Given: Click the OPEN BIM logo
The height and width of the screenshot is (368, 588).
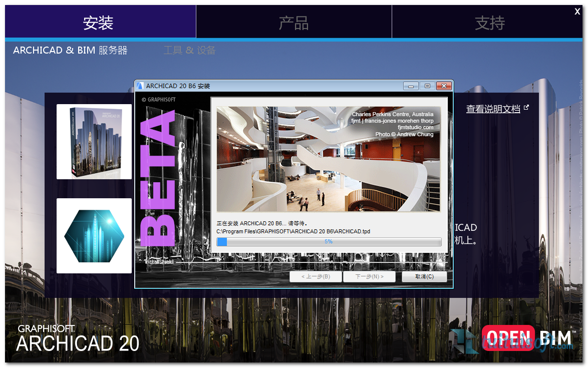Looking at the screenshot, I should (529, 338).
